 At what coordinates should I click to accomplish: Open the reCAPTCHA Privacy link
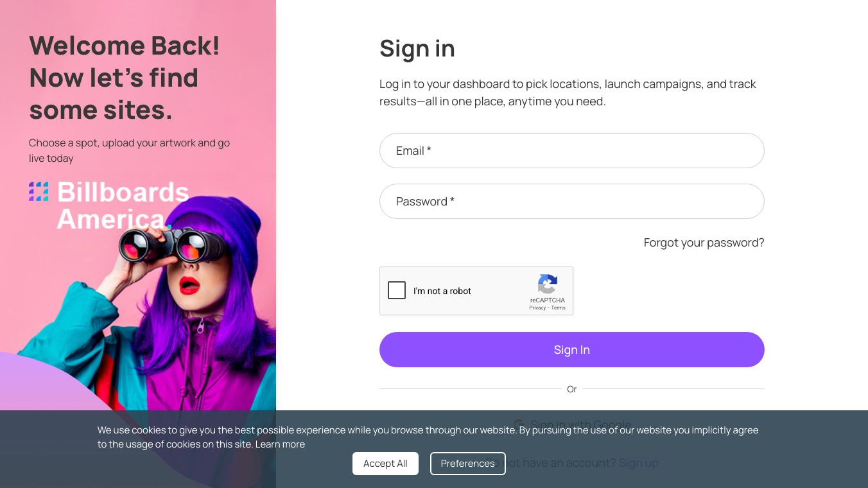coord(537,308)
